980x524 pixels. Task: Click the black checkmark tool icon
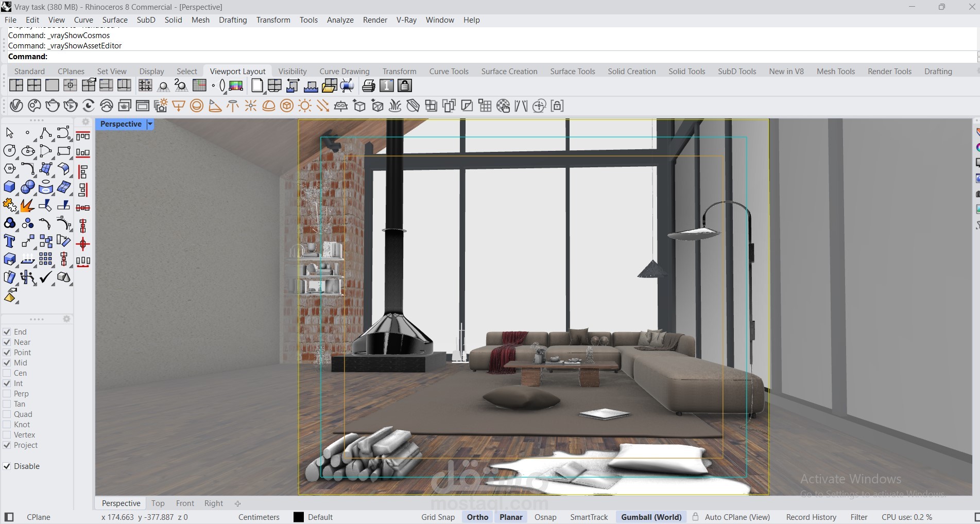[x=45, y=277]
